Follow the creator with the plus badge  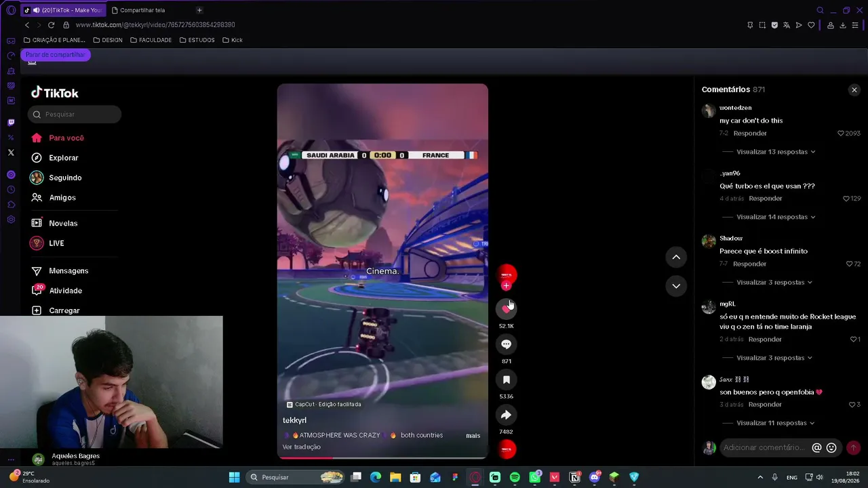506,286
